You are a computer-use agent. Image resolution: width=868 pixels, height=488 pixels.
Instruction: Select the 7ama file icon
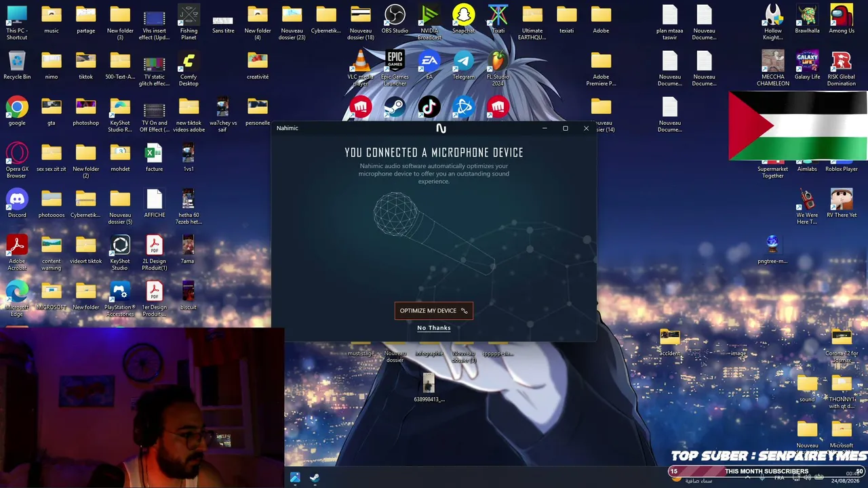point(188,249)
